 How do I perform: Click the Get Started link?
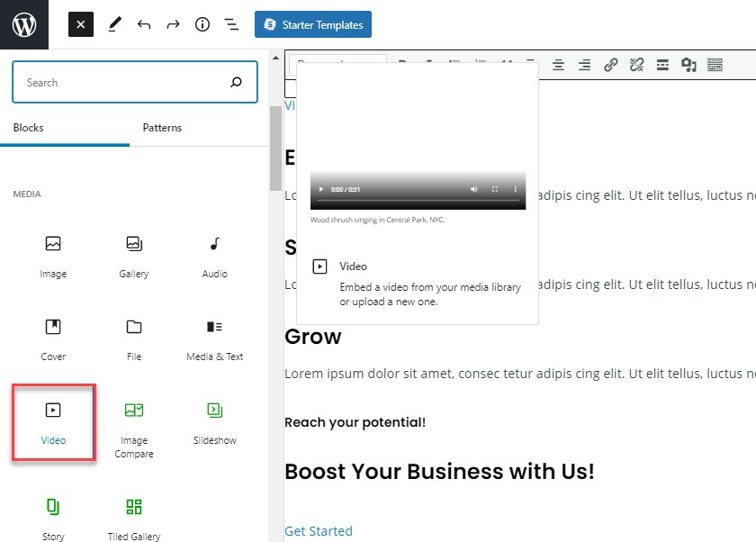(x=319, y=531)
